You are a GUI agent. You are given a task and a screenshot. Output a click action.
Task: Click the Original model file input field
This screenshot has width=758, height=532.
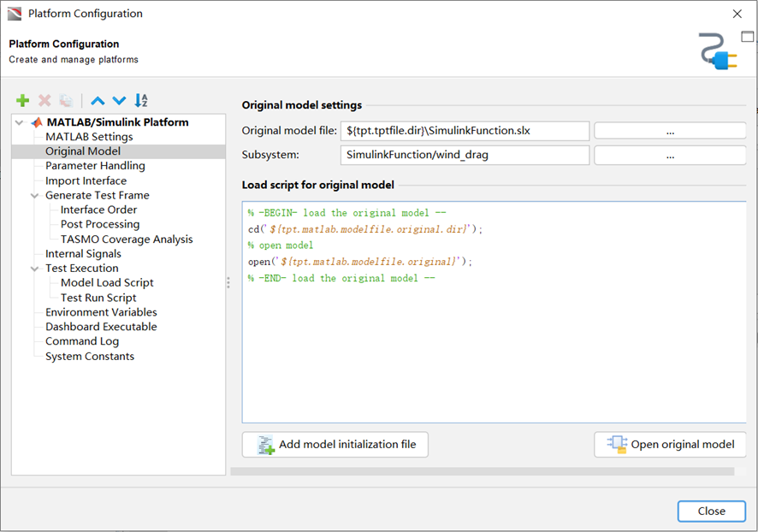coord(465,131)
